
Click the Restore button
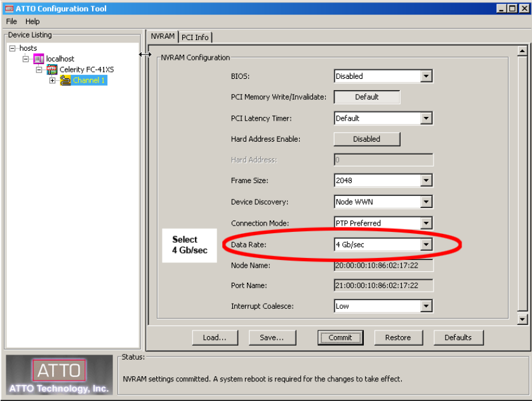tap(398, 337)
